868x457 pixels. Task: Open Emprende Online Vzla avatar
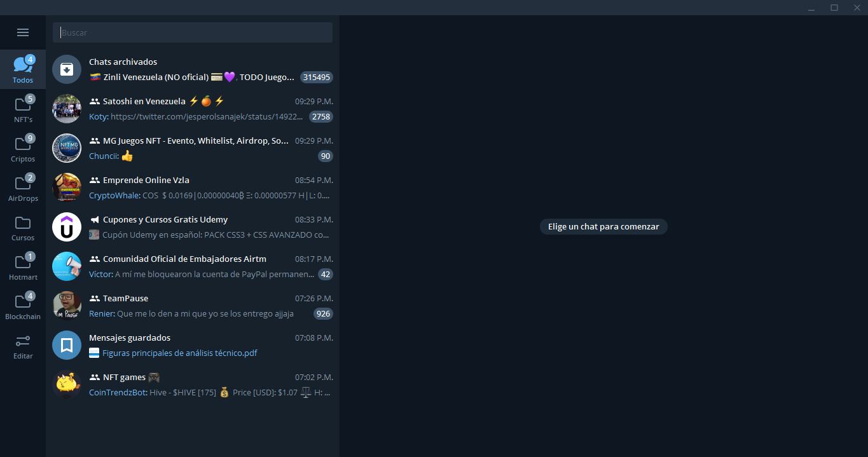[67, 188]
